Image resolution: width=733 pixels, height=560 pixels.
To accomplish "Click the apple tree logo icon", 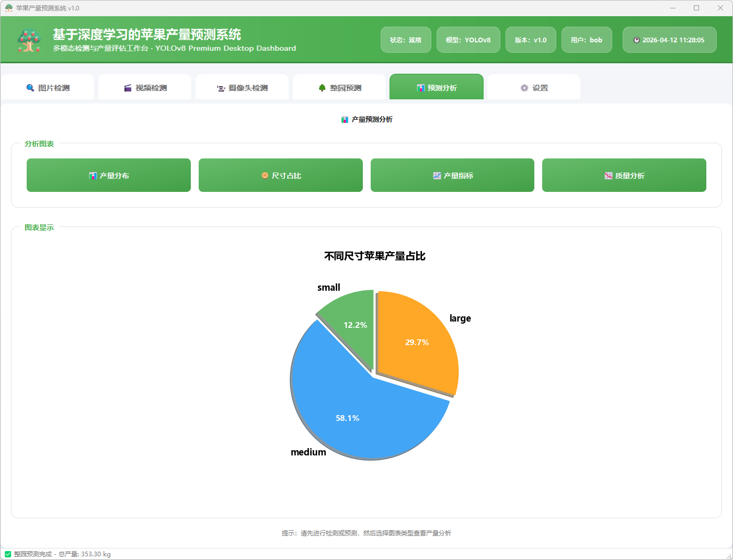I will point(29,40).
